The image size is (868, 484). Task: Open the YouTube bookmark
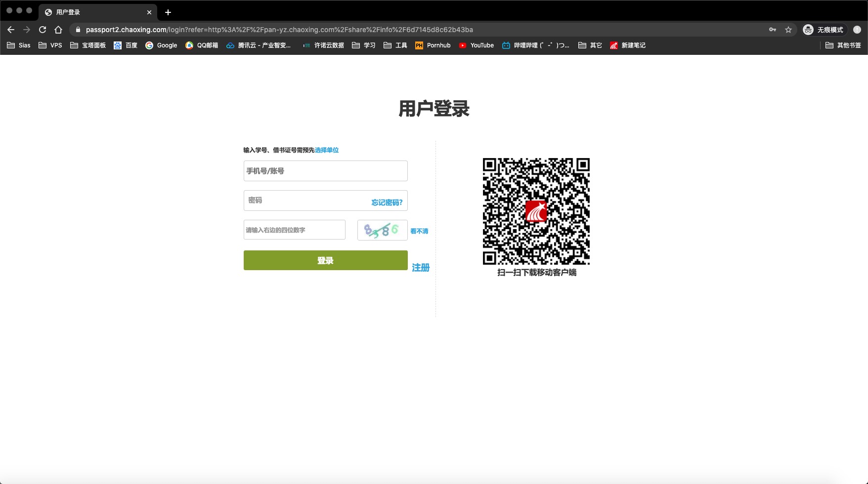(476, 45)
